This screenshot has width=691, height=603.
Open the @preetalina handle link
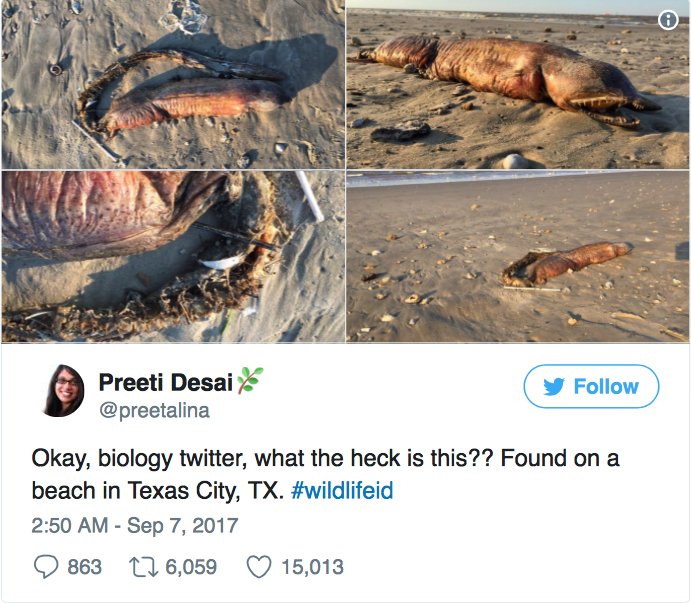click(153, 410)
